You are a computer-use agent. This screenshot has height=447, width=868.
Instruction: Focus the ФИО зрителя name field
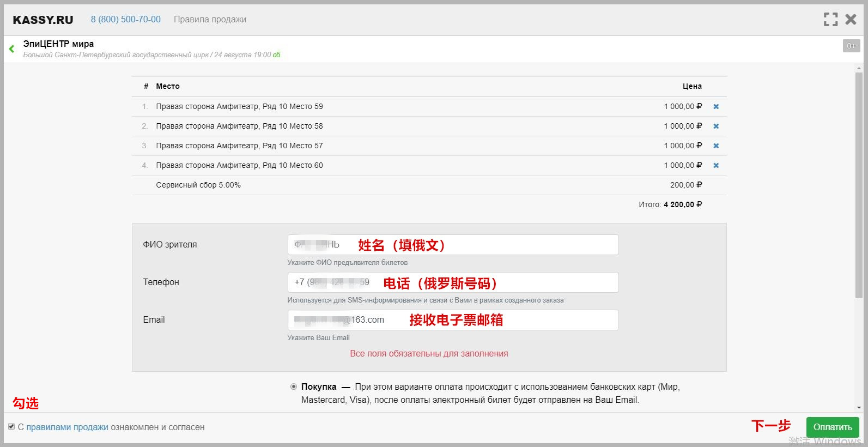click(x=453, y=245)
